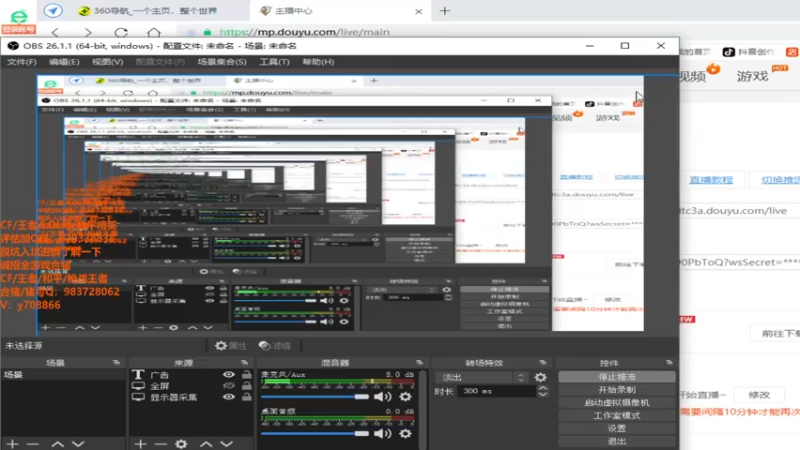Adjust the 麦克风/Aux volume slider
Viewport: 800px width, 450px height.
click(x=315, y=396)
